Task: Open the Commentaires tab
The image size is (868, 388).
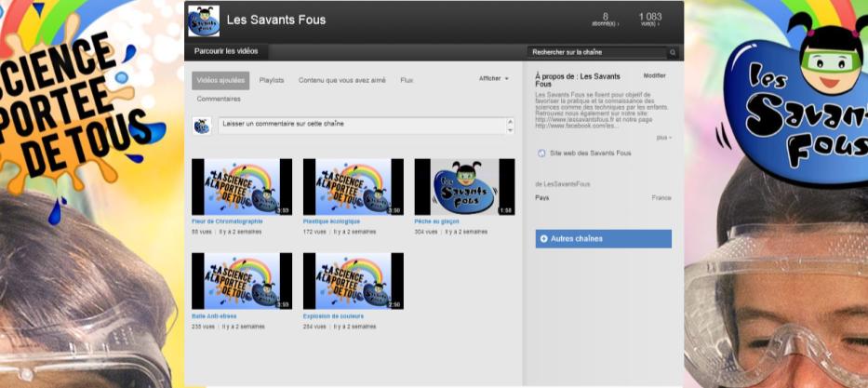Action: tap(219, 99)
